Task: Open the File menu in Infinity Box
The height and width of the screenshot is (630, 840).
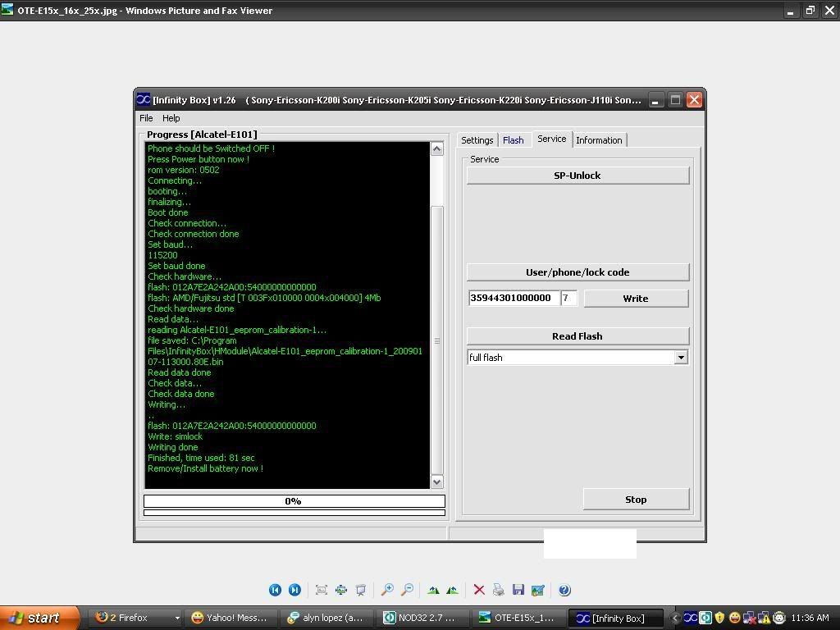Action: 146,118
